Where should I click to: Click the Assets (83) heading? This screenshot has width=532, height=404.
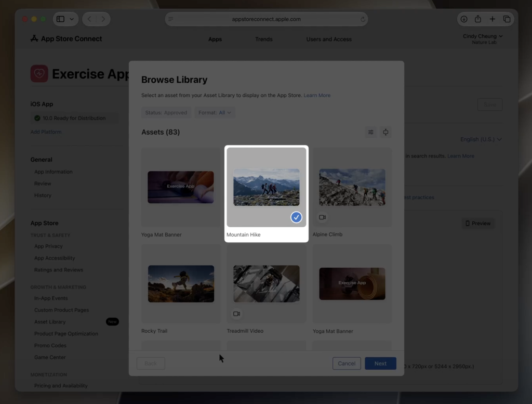pyautogui.click(x=161, y=132)
